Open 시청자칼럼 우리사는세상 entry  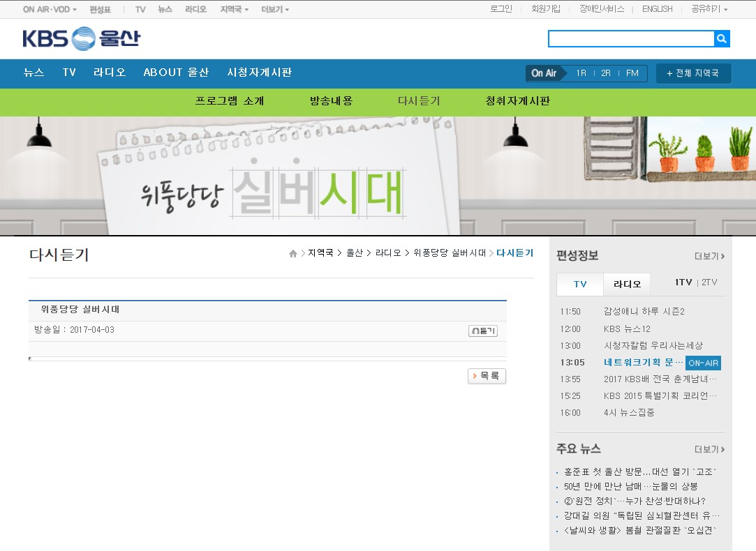click(653, 346)
